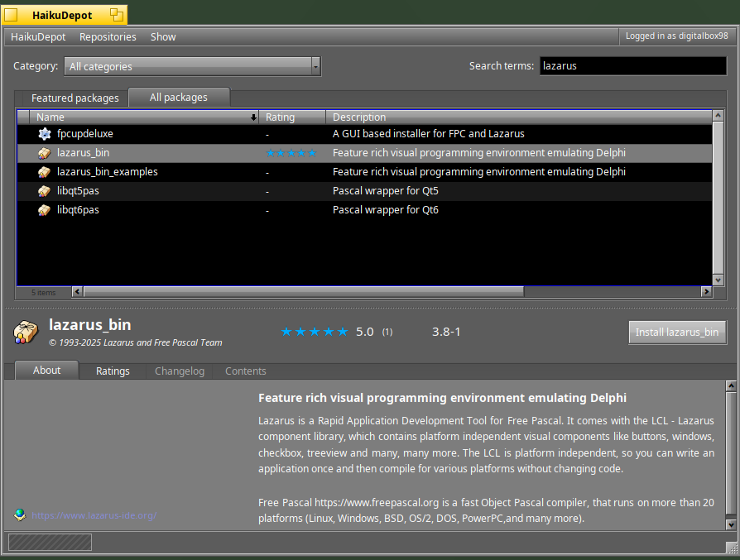Screen dimensions: 740x560
Task: Click the 5.0 rating score
Action: (x=364, y=333)
